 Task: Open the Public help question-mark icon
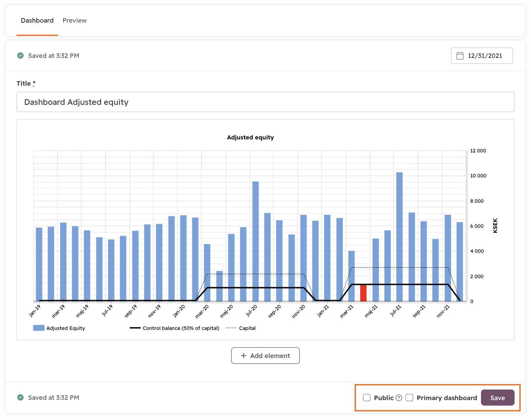coord(399,398)
